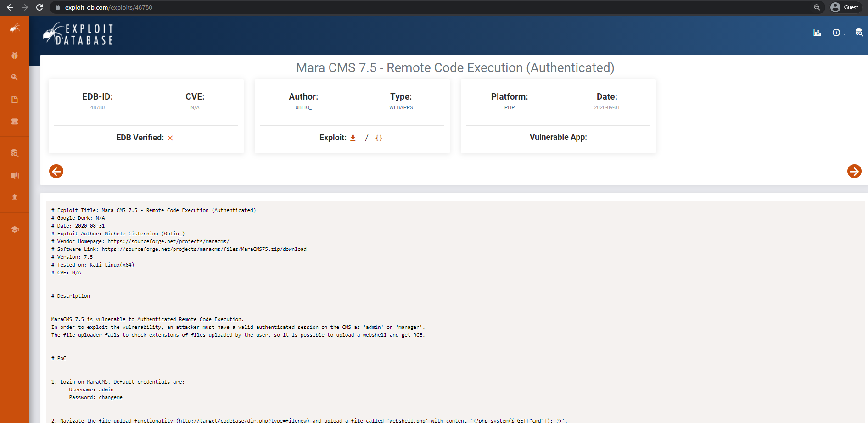Click 'Google Dork: N/A' line
The height and width of the screenshot is (423, 868).
[78, 218]
